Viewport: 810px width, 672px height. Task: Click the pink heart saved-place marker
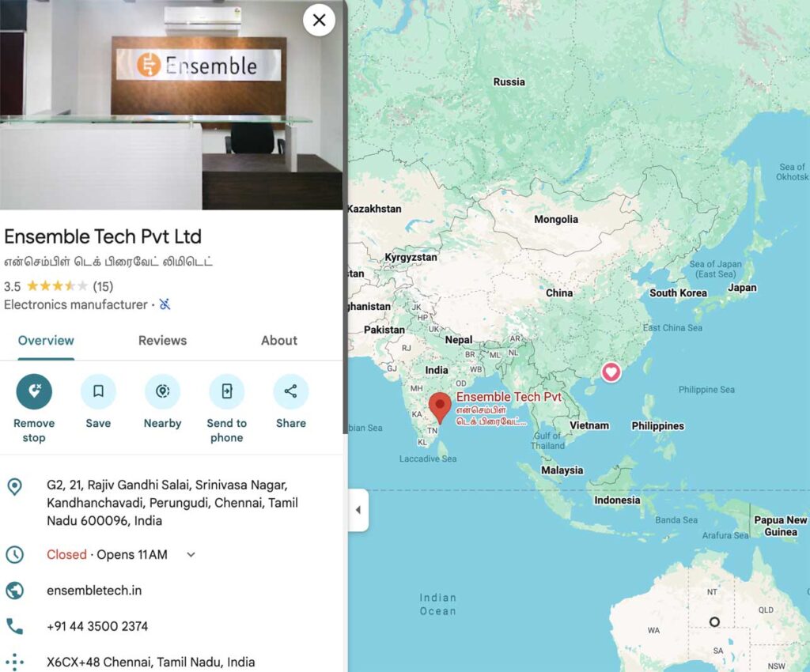[x=611, y=372]
